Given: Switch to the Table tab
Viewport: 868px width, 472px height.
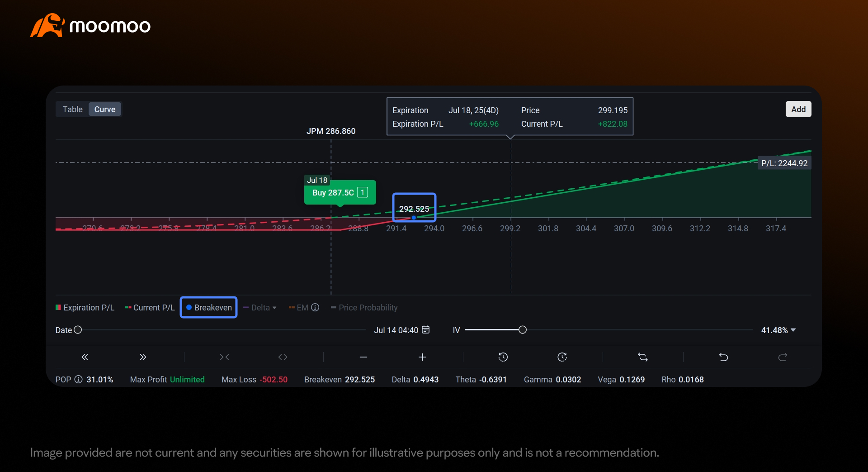Looking at the screenshot, I should [72, 110].
